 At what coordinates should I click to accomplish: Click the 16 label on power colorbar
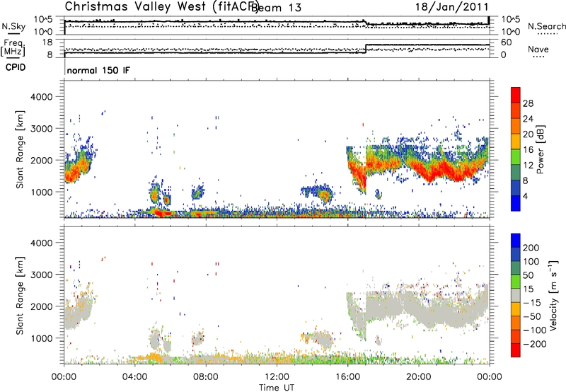click(528, 150)
